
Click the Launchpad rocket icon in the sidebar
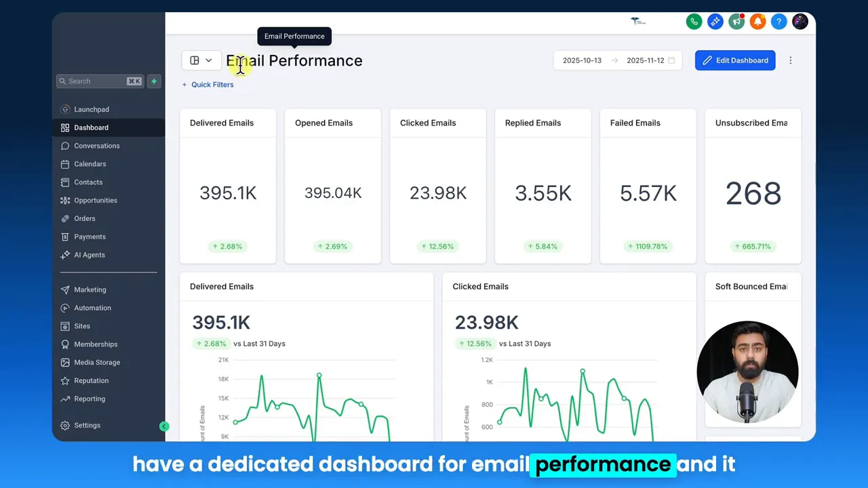tap(65, 109)
